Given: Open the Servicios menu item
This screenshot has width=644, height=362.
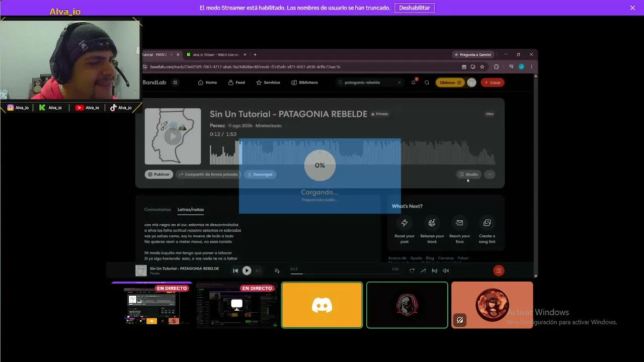Looking at the screenshot, I should pyautogui.click(x=268, y=82).
